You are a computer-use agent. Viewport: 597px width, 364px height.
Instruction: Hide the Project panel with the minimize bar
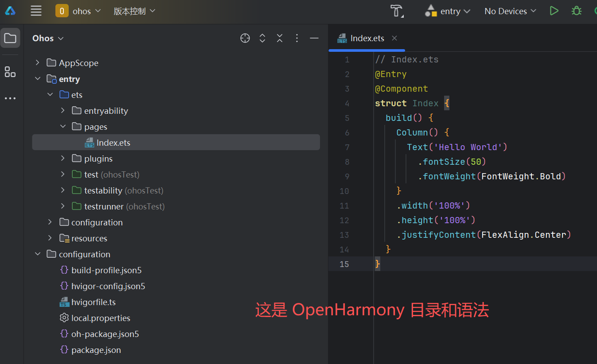point(314,38)
